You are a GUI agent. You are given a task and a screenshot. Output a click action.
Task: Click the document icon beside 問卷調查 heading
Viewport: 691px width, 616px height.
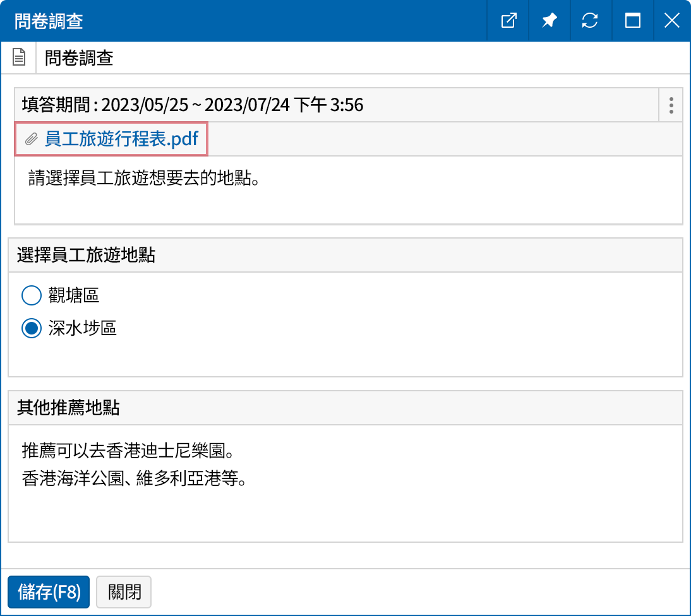pyautogui.click(x=19, y=57)
